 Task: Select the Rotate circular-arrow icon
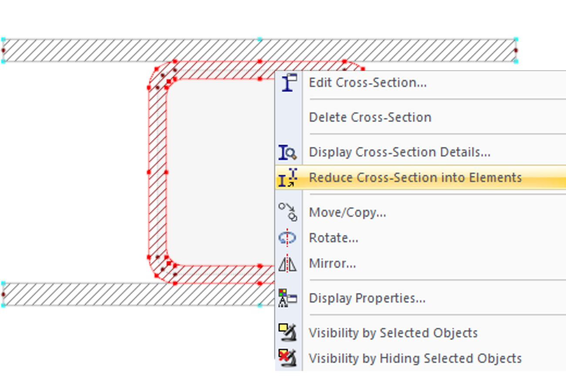[289, 237]
